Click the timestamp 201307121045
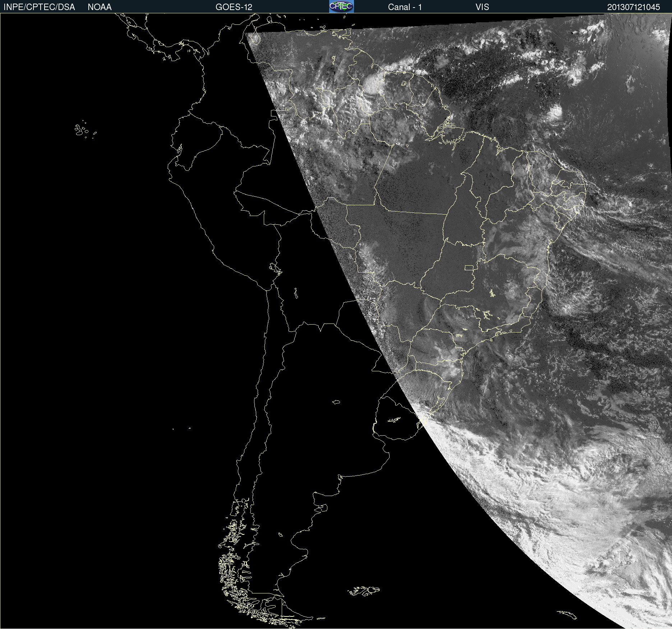 [634, 7]
